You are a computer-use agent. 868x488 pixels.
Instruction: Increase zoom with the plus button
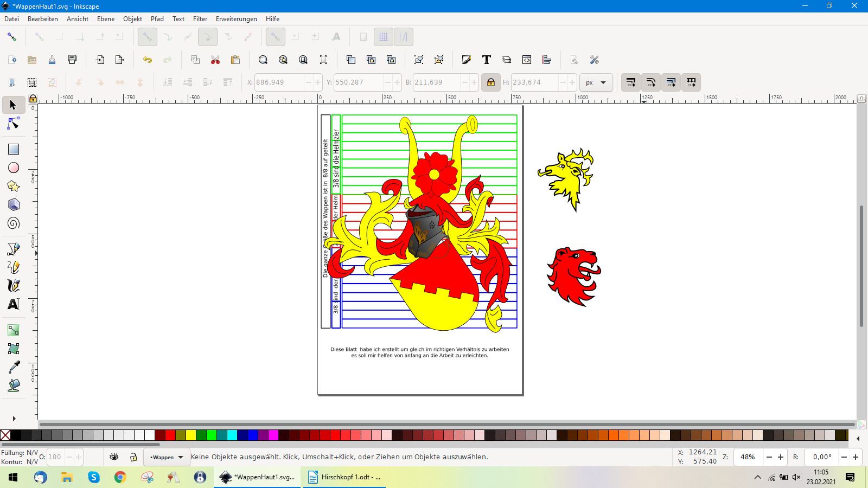(x=781, y=457)
